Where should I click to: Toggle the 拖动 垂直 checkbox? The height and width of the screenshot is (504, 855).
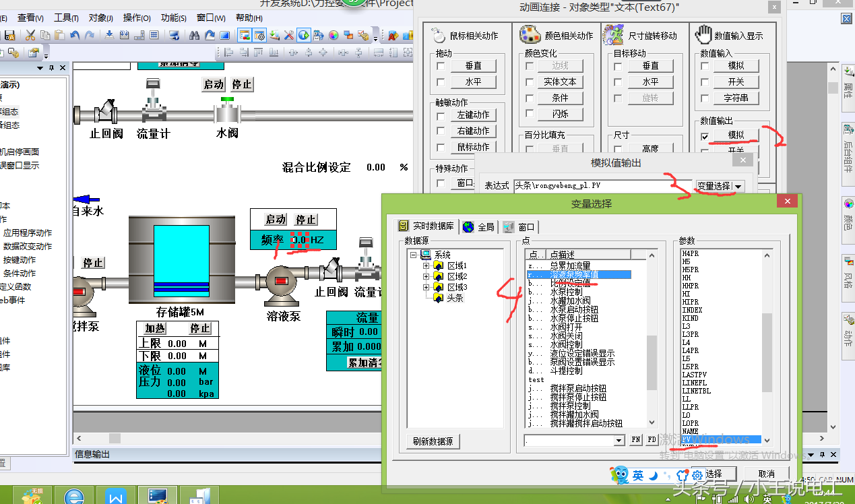(x=441, y=66)
